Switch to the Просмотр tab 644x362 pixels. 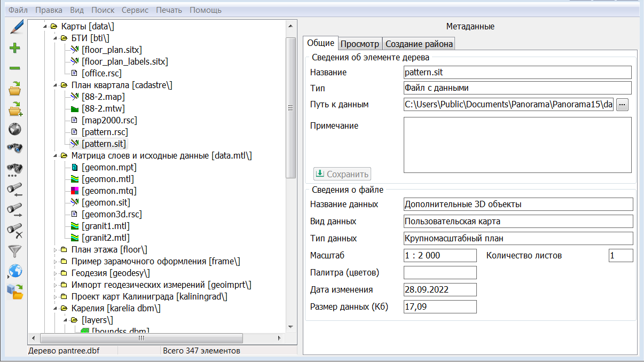point(360,44)
